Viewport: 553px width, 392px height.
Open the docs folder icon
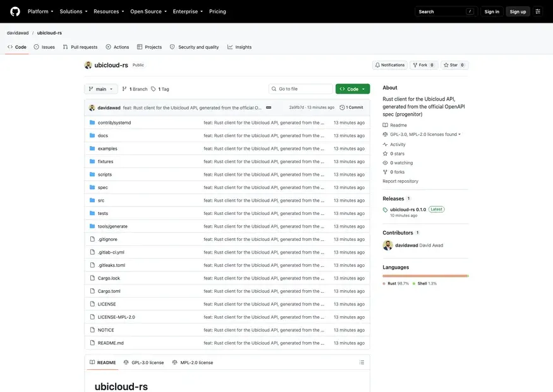click(92, 135)
